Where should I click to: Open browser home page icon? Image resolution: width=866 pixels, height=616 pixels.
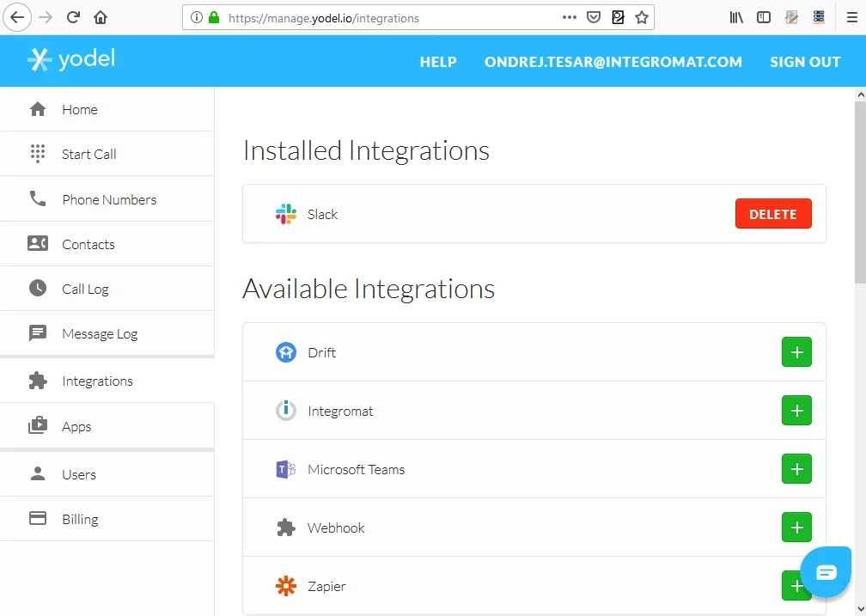[101, 18]
